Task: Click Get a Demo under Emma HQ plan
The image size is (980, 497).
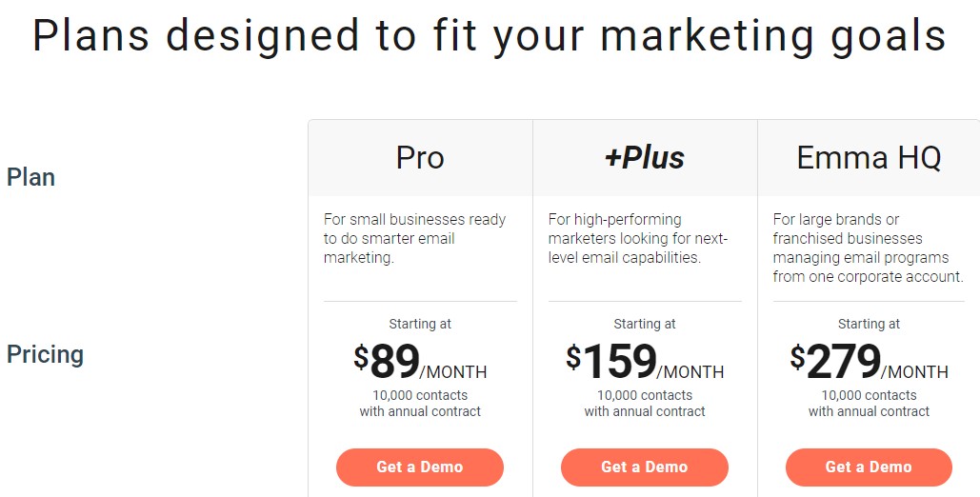Action: tap(869, 467)
